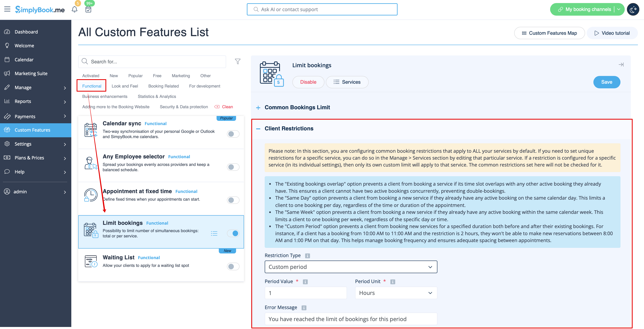Collapse the Limit bookings side panel arrow
The width and height of the screenshot is (644, 329).
point(621,65)
